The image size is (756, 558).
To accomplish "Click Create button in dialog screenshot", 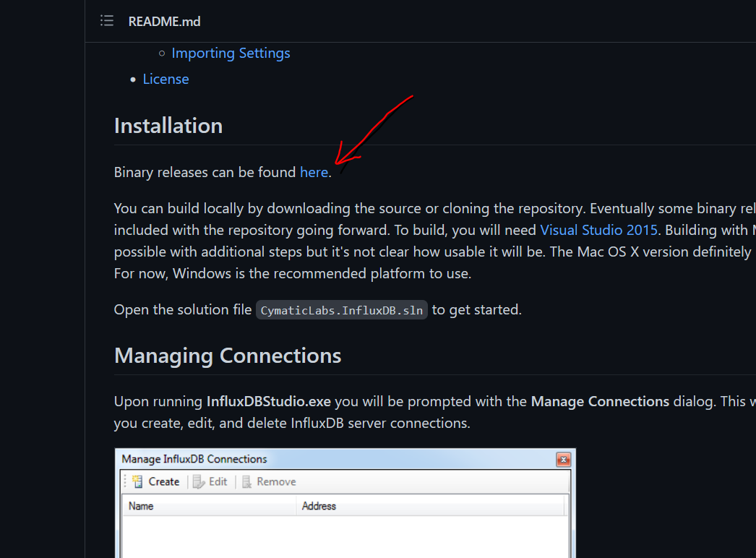I will tap(156, 482).
